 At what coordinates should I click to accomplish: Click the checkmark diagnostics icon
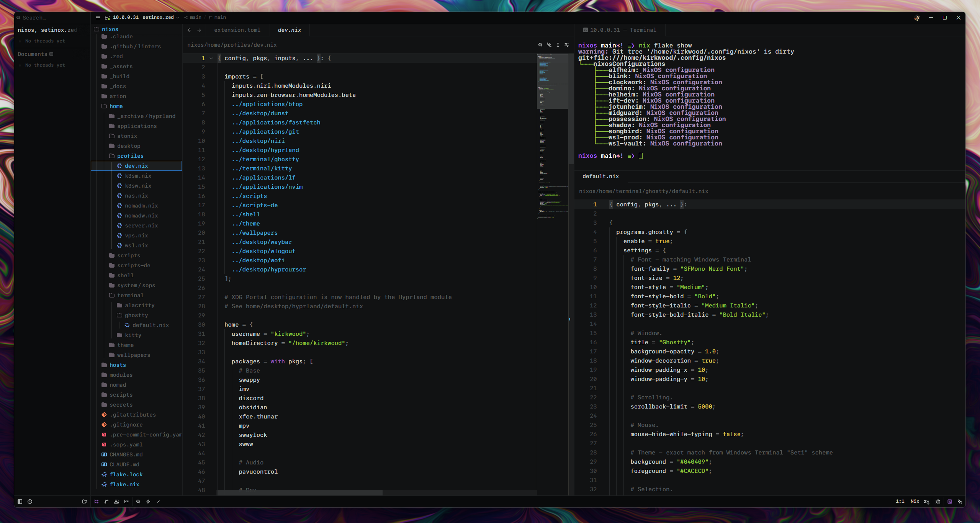[x=158, y=502]
